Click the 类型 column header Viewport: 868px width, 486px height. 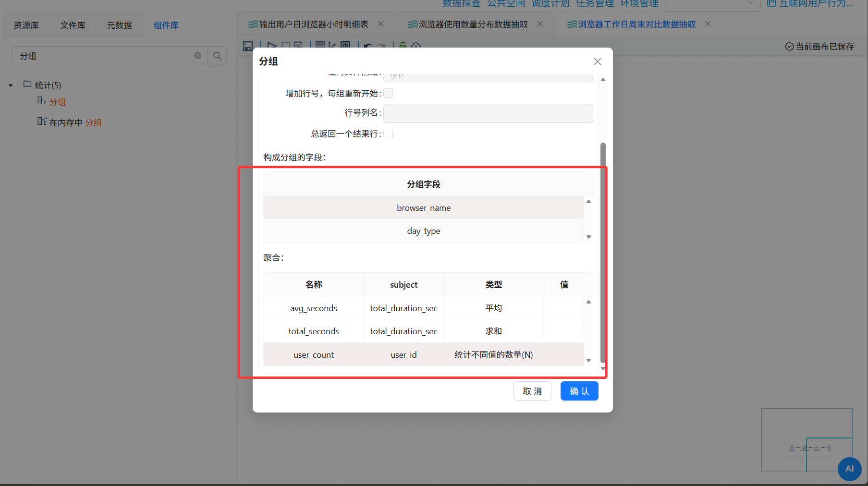tap(494, 284)
